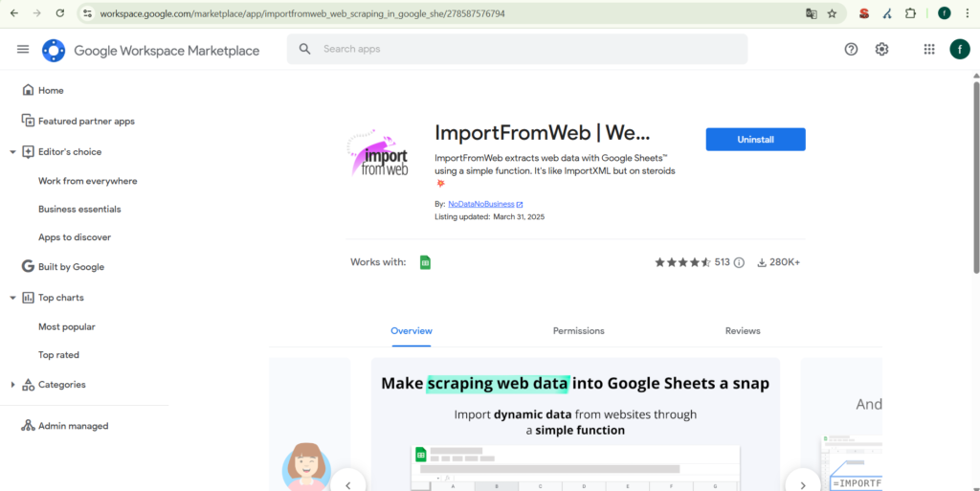This screenshot has height=491, width=980.
Task: Show the previous screenshot in the carousel
Action: coord(348,484)
